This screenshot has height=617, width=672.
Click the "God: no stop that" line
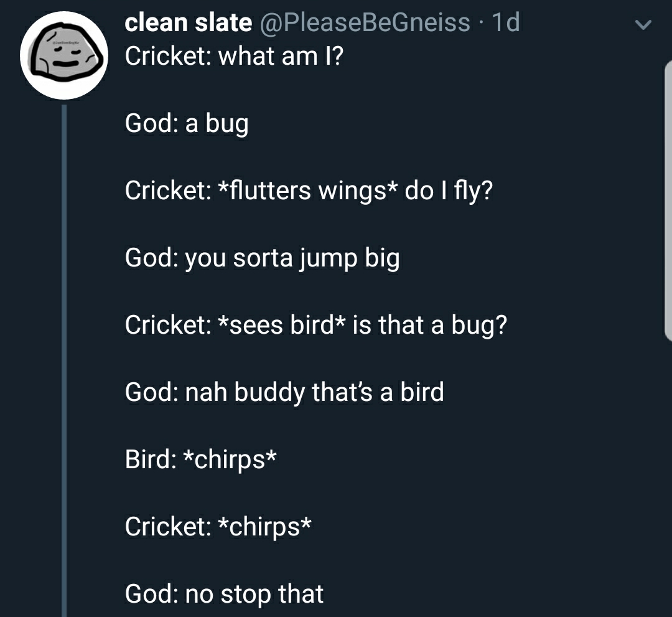tap(224, 594)
